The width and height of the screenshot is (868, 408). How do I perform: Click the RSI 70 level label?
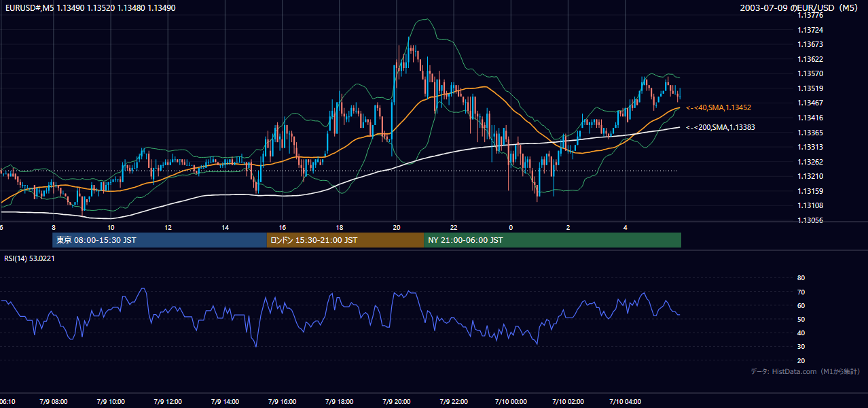point(801,292)
